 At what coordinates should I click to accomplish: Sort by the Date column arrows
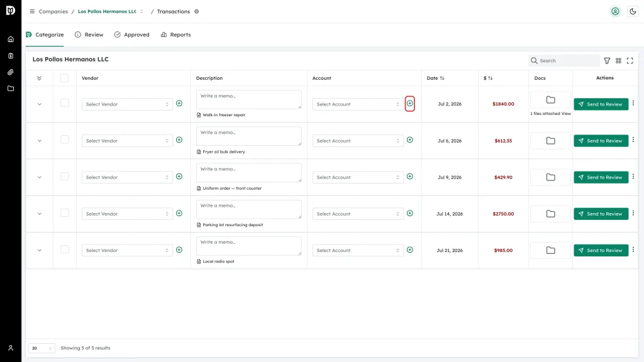[x=442, y=78]
